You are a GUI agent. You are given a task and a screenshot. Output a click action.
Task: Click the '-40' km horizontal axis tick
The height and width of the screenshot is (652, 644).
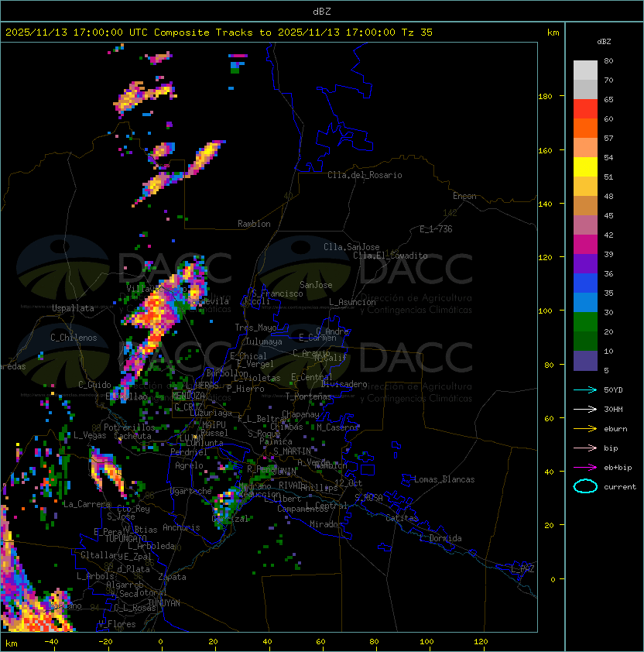(51, 642)
